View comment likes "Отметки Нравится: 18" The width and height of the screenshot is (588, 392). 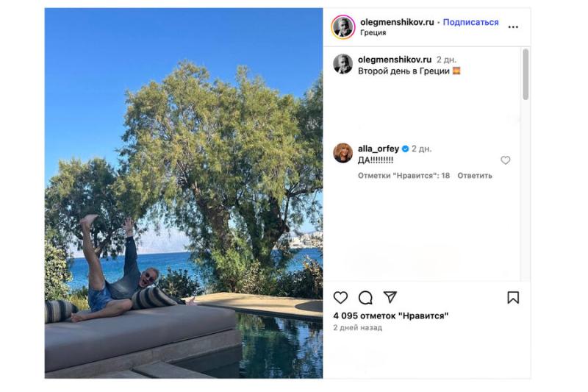(404, 176)
